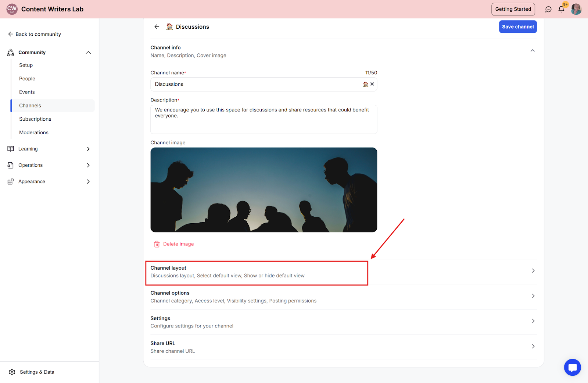The height and width of the screenshot is (383, 588).
Task: Select Channels in the Community menu
Action: click(53, 106)
